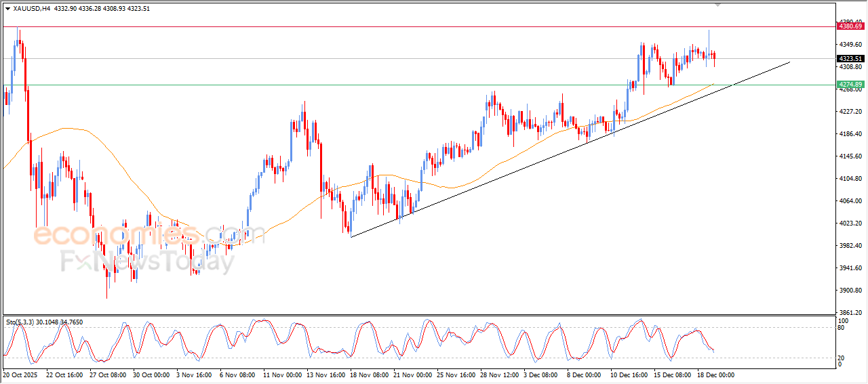868x384 pixels.
Task: Click the 11 Nov 00:00 time label
Action: pos(281,375)
